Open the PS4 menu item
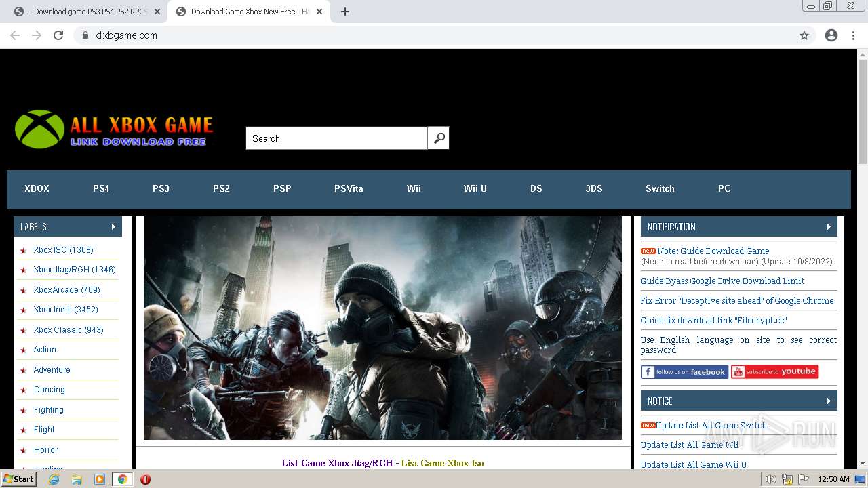Image resolution: width=868 pixels, height=488 pixels. pyautogui.click(x=101, y=188)
